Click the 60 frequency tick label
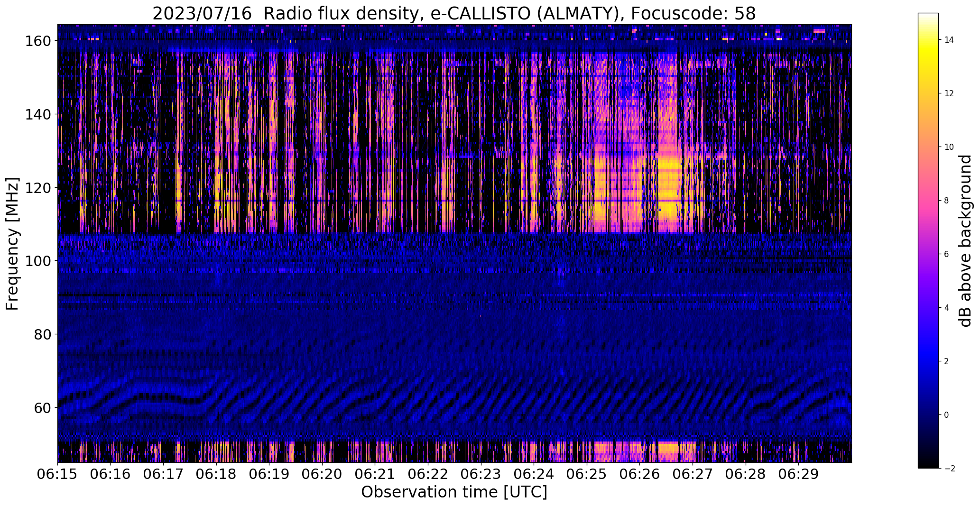The width and height of the screenshot is (980, 506). pyautogui.click(x=42, y=408)
